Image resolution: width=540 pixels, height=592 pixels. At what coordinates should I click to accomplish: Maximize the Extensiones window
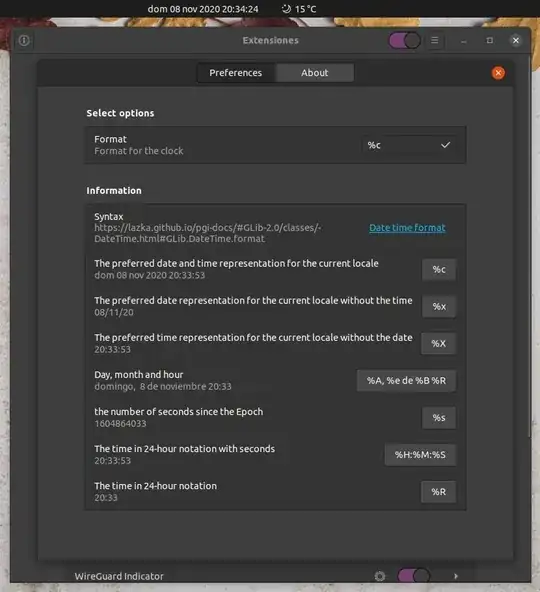point(490,40)
